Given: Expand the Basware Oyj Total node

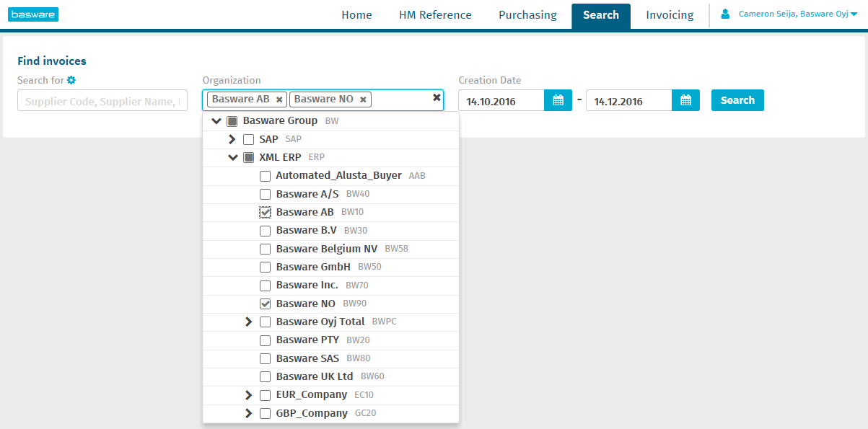Looking at the screenshot, I should 249,322.
